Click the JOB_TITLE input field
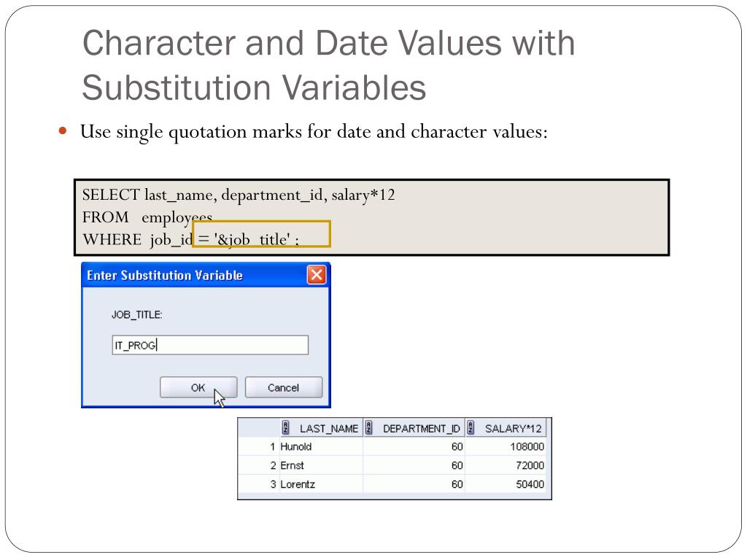The height and width of the screenshot is (560, 747). pyautogui.click(x=210, y=345)
